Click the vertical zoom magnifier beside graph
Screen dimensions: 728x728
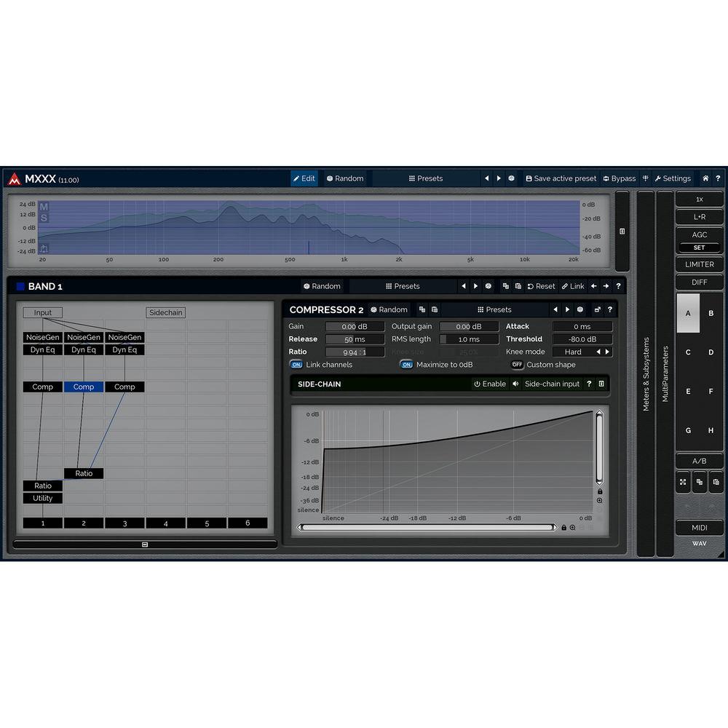(x=599, y=501)
